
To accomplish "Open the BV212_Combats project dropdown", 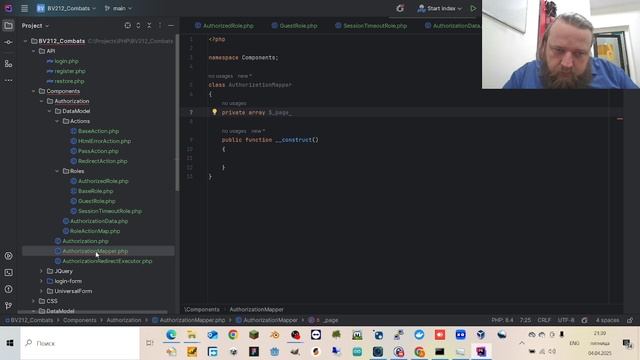I will [x=67, y=8].
